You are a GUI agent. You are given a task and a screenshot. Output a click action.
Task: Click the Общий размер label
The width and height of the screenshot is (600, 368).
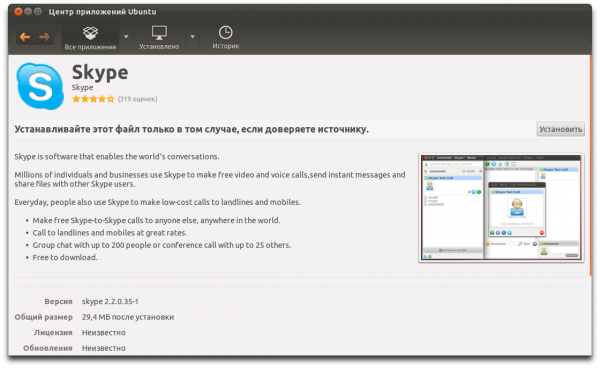click(44, 317)
